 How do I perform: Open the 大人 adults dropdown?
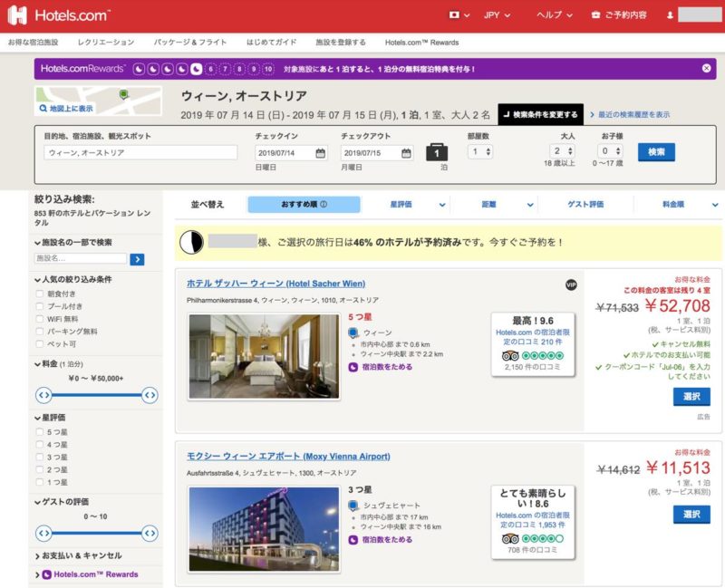(x=562, y=151)
